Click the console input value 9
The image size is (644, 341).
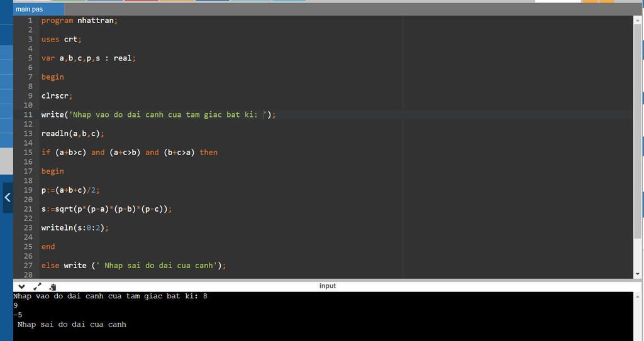pos(16,306)
